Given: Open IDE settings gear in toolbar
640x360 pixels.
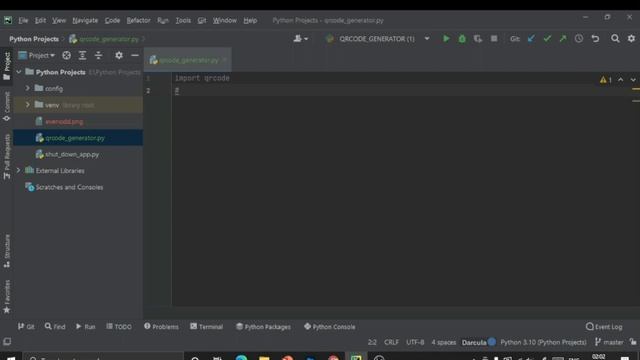Looking at the screenshot, I should pyautogui.click(x=631, y=39).
